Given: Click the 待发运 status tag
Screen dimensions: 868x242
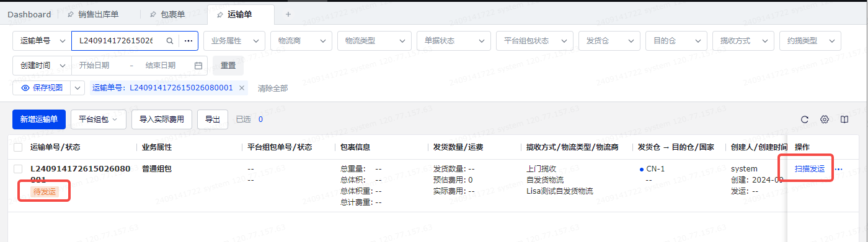Looking at the screenshot, I should (x=45, y=192).
